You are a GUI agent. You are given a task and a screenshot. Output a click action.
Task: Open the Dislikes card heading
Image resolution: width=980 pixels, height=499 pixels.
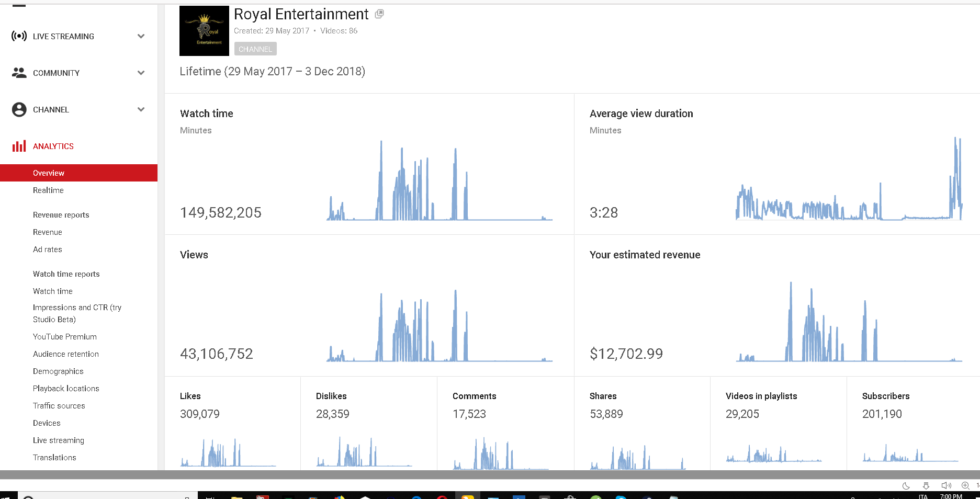click(x=331, y=396)
